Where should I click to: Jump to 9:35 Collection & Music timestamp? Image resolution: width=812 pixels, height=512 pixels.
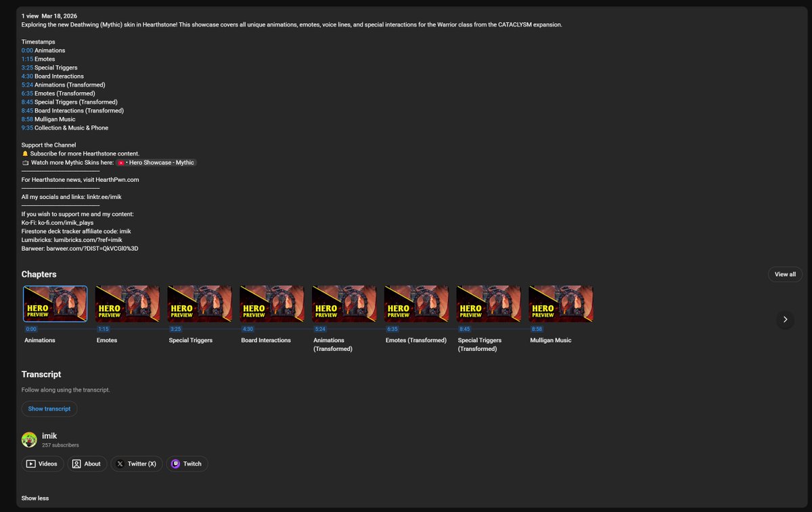[x=27, y=128]
